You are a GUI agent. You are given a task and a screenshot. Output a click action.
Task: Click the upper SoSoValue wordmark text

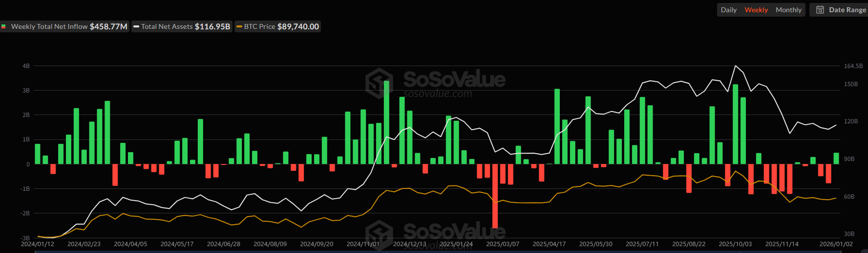(x=454, y=79)
